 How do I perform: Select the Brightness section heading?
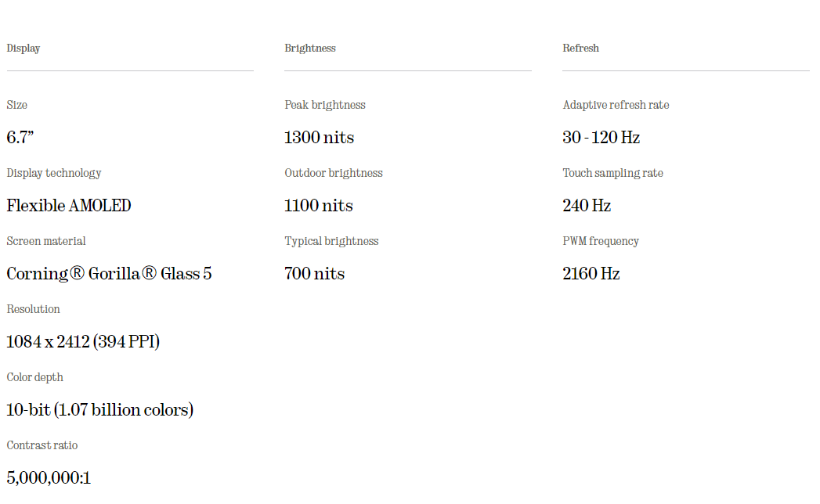click(x=310, y=48)
